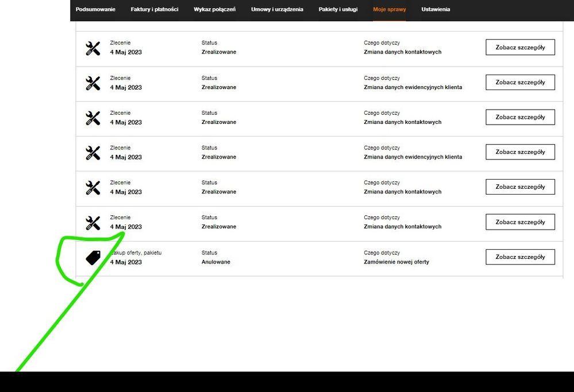Click the wrench icon in the first Zlecenie row

93,48
